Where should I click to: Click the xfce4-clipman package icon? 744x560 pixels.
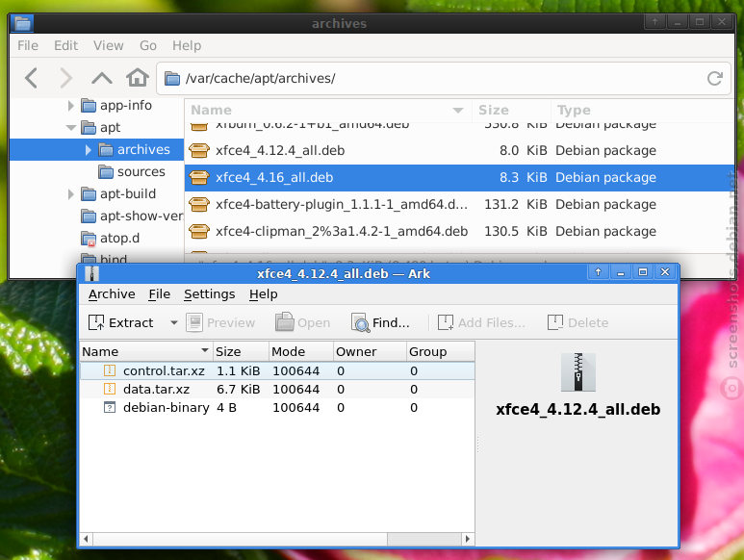point(199,231)
